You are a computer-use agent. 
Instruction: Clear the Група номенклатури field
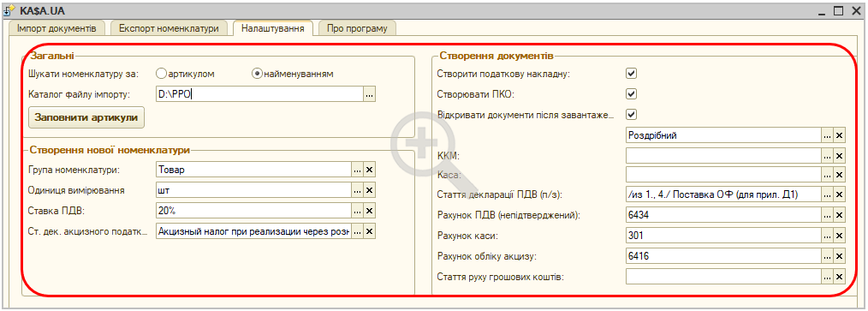coord(370,170)
